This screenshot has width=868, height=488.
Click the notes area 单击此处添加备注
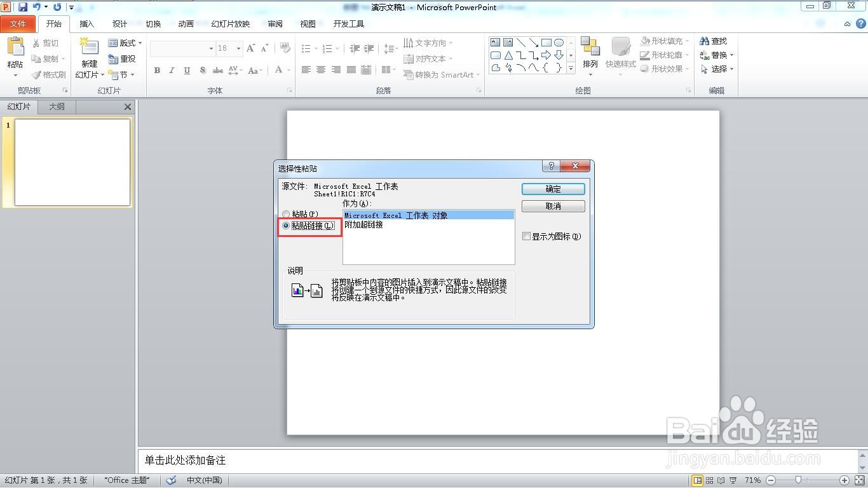click(185, 460)
